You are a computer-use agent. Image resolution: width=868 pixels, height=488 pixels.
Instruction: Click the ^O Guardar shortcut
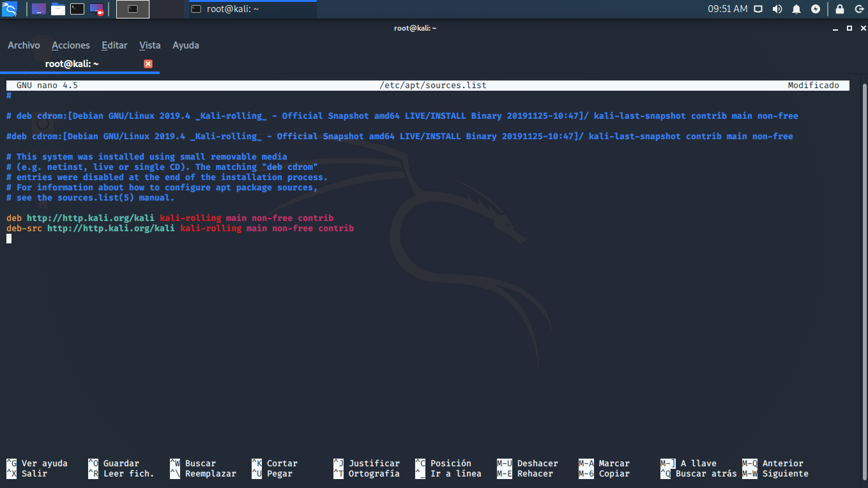tap(114, 464)
